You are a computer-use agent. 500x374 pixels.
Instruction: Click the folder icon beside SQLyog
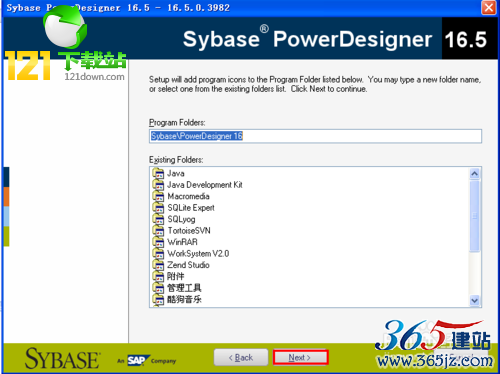point(158,219)
